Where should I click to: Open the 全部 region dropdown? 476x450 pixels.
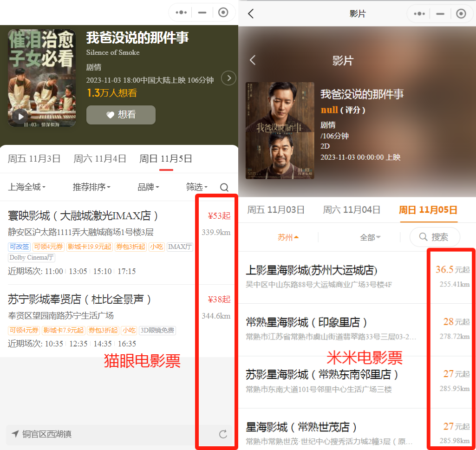coord(370,237)
